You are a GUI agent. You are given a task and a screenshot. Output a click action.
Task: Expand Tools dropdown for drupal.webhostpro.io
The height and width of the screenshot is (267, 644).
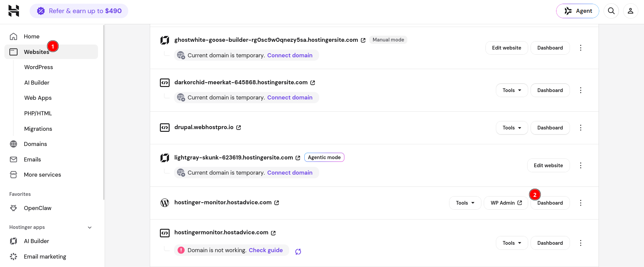(512, 128)
